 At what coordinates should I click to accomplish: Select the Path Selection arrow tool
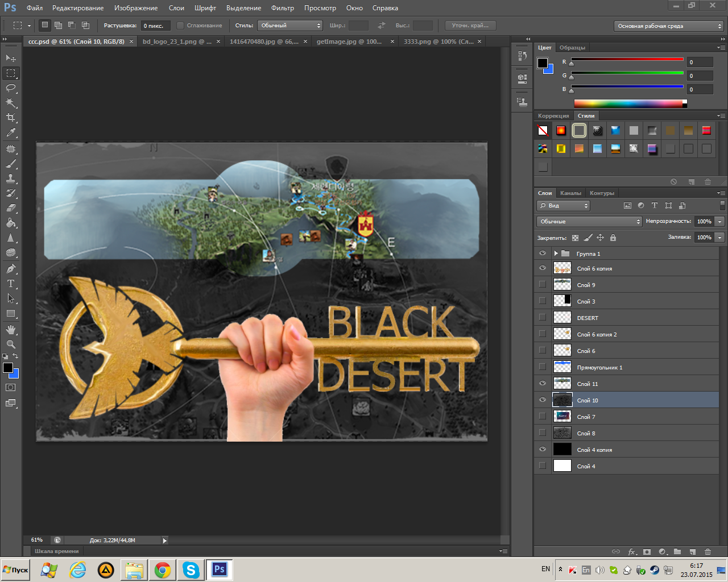pyautogui.click(x=11, y=298)
